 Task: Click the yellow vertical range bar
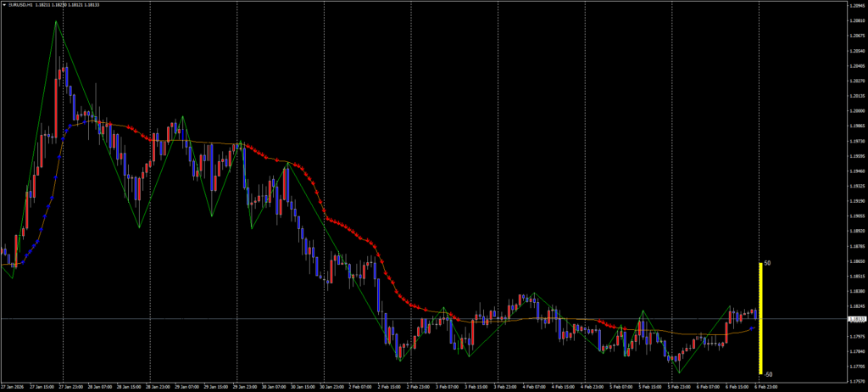coord(759,318)
